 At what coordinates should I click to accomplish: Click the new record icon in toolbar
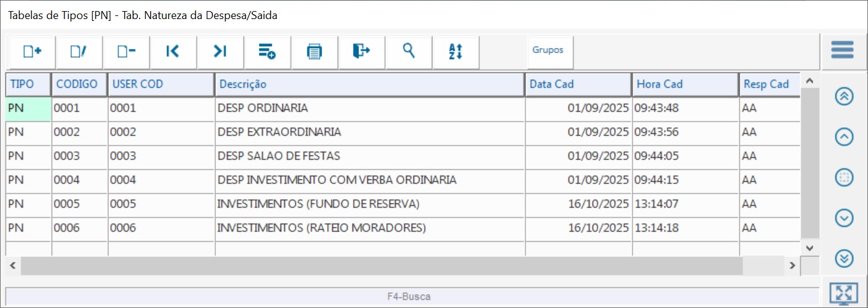tap(32, 52)
